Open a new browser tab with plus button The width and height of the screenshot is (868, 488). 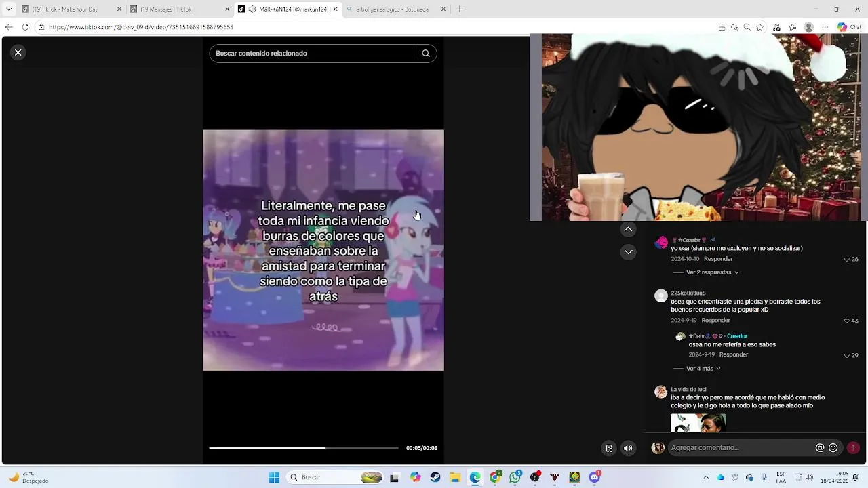[460, 9]
